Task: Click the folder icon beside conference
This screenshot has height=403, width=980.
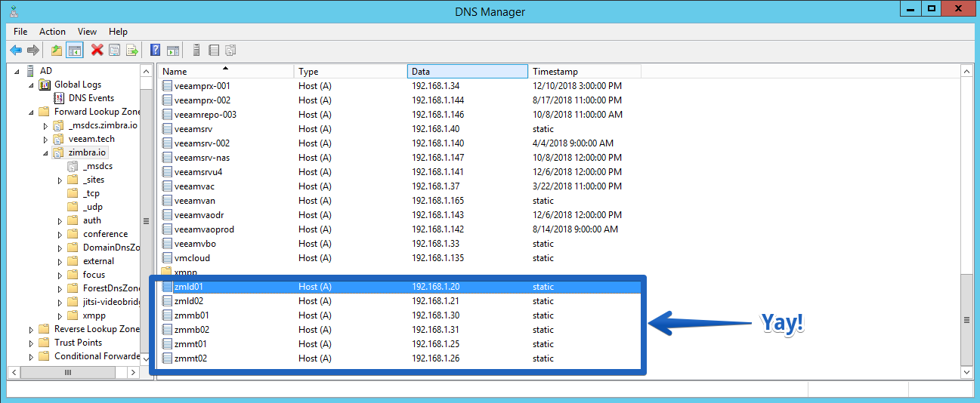Action: (x=73, y=234)
